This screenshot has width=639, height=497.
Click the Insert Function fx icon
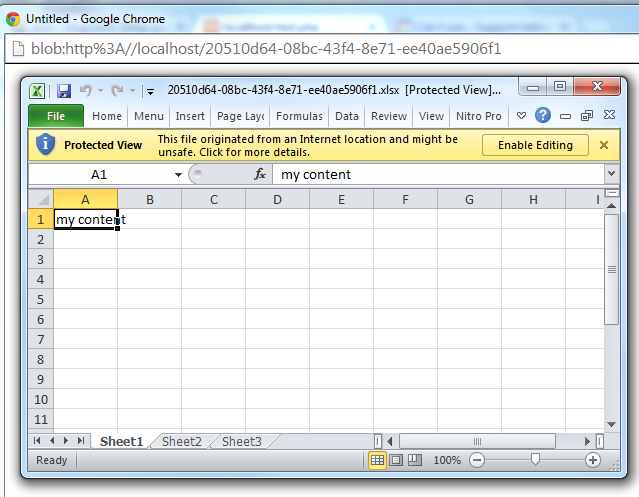click(260, 174)
